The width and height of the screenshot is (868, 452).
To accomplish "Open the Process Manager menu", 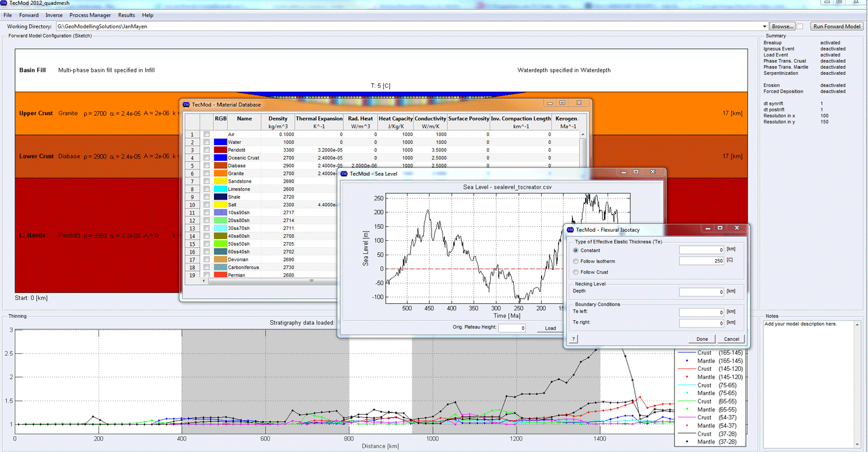I will (x=89, y=15).
